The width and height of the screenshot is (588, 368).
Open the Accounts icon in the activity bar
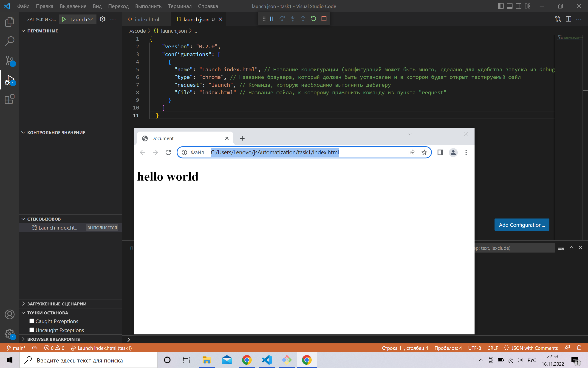click(9, 314)
